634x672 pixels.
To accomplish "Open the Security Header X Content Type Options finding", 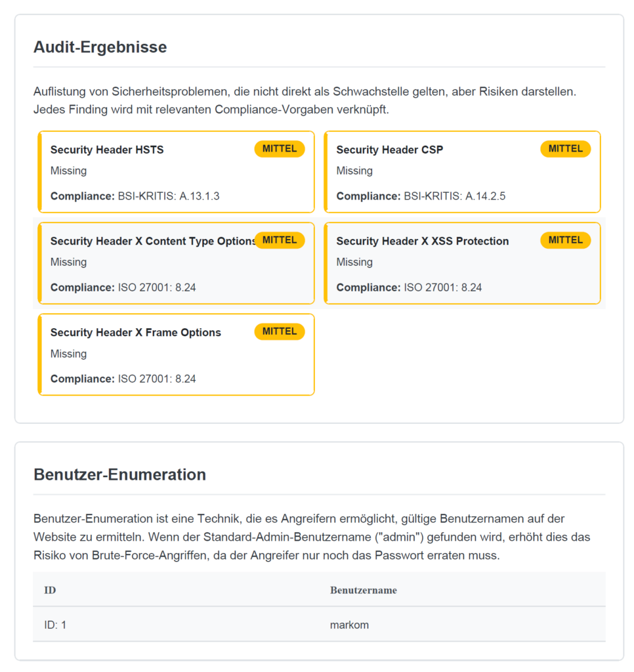I will [x=152, y=241].
